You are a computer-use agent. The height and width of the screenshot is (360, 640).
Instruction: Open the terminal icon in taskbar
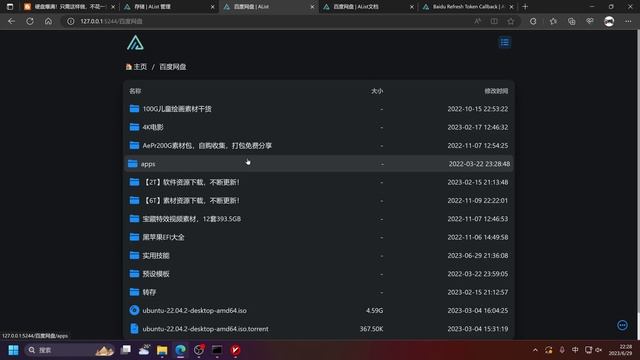coord(217,350)
